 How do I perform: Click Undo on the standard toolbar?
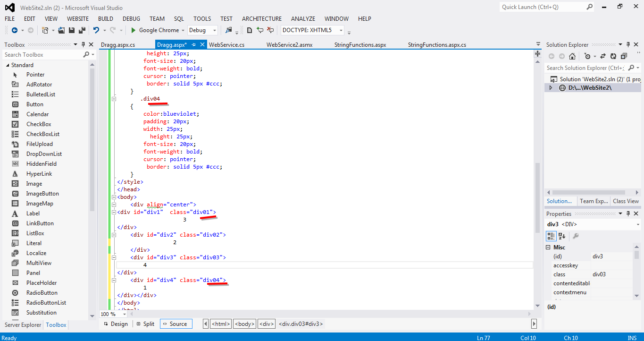(x=95, y=29)
